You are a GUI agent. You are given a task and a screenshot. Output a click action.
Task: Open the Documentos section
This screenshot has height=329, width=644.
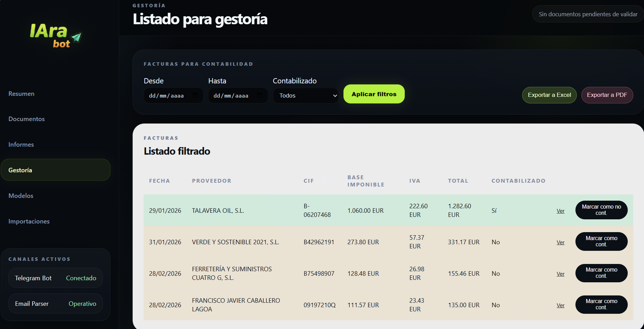coord(26,119)
